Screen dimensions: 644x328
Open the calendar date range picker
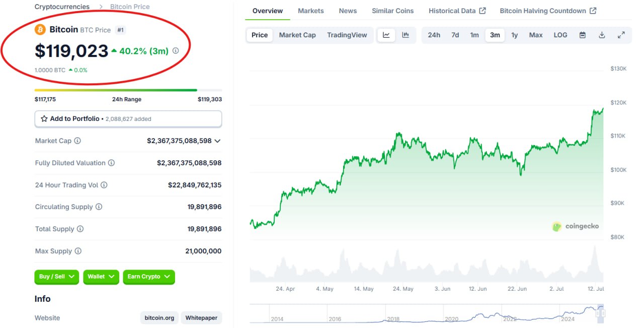coord(583,35)
